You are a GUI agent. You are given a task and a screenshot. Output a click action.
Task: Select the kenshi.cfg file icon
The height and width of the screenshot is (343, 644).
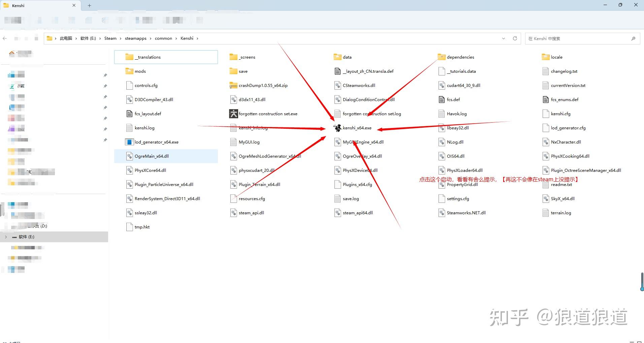pyautogui.click(x=546, y=114)
